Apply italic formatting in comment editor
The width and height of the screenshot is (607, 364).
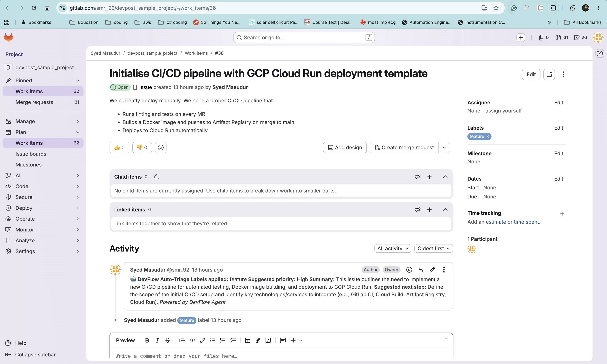coord(157,341)
